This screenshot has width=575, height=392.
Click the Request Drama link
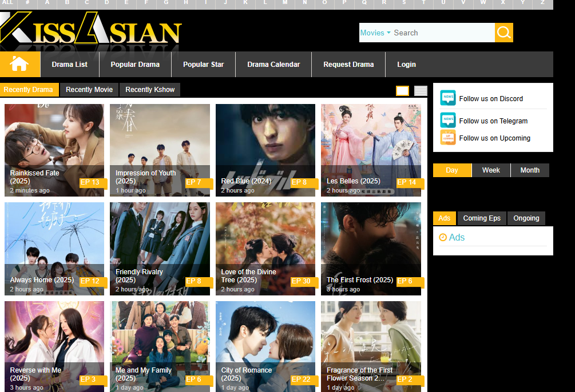[348, 65]
